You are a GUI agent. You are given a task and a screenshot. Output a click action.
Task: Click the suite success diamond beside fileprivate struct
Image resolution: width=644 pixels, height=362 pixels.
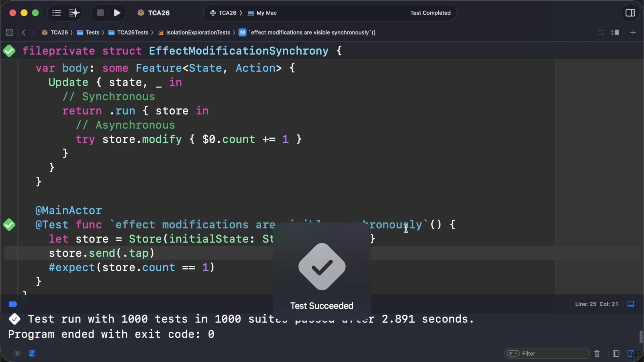tap(9, 51)
